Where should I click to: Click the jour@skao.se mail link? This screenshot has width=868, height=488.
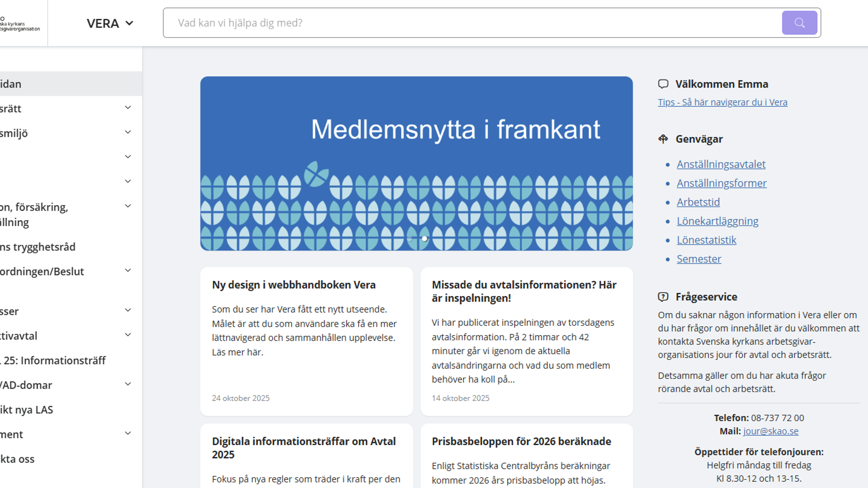(x=770, y=431)
